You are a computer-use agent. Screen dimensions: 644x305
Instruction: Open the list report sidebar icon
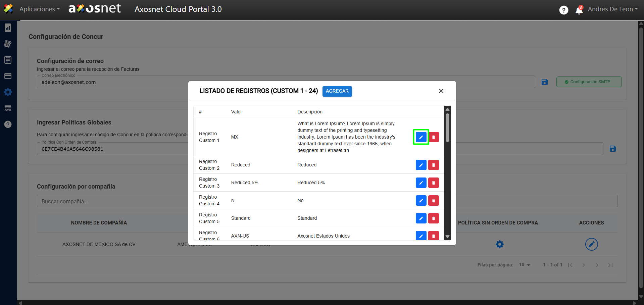pyautogui.click(x=8, y=60)
